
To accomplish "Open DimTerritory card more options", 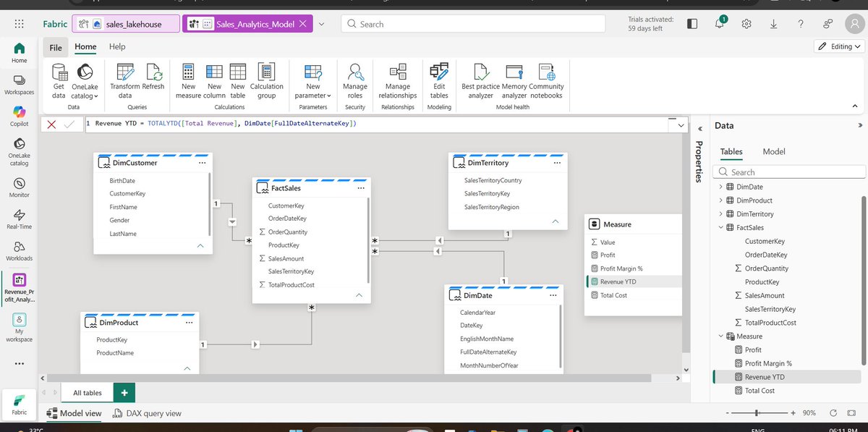I will coord(557,164).
